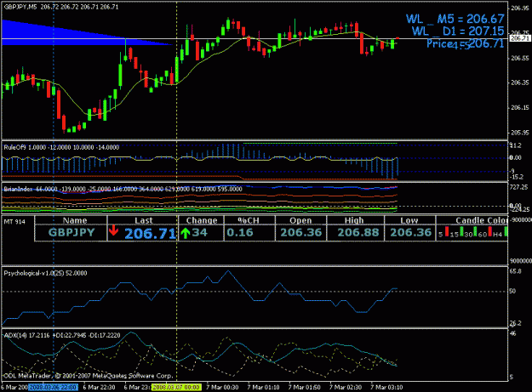
Task: Click the 'Change' column header
Action: (x=202, y=220)
